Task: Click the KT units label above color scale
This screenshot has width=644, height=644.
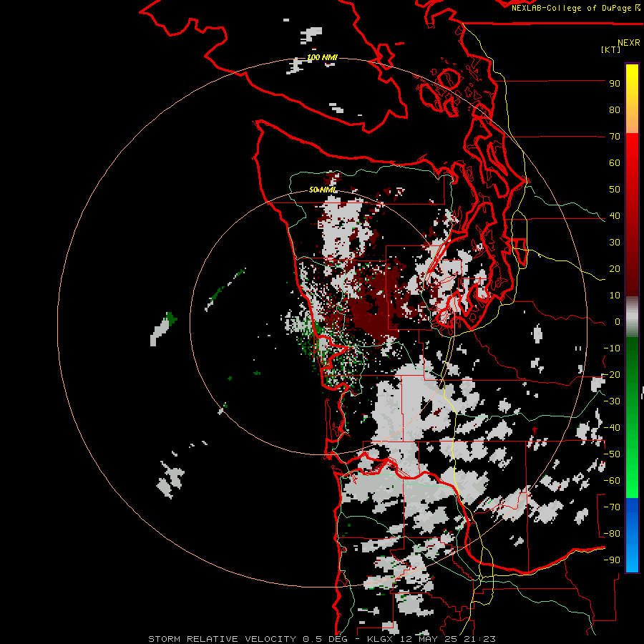Action: click(611, 49)
